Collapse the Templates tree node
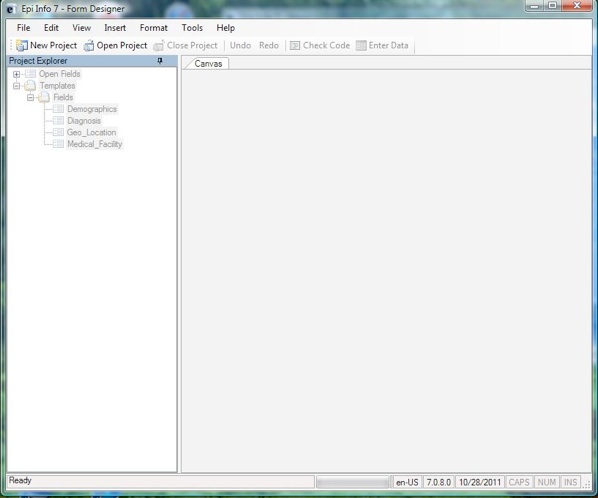598x498 pixels. tap(16, 86)
